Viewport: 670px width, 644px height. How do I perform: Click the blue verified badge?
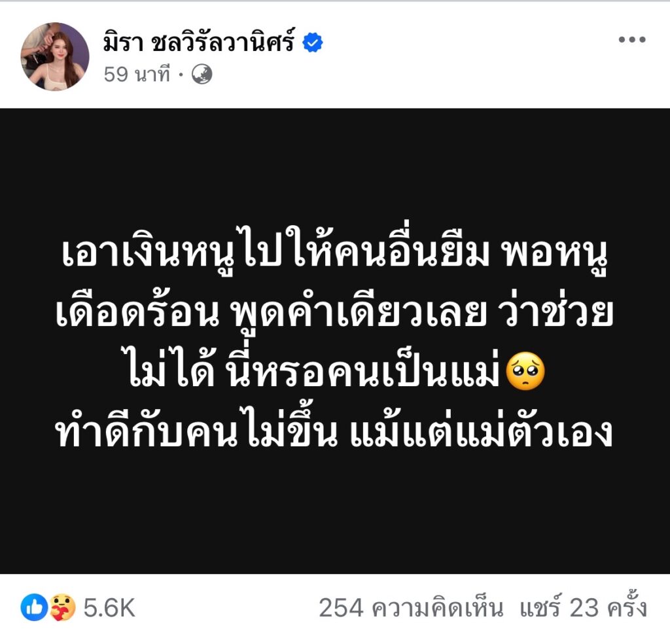tap(313, 43)
